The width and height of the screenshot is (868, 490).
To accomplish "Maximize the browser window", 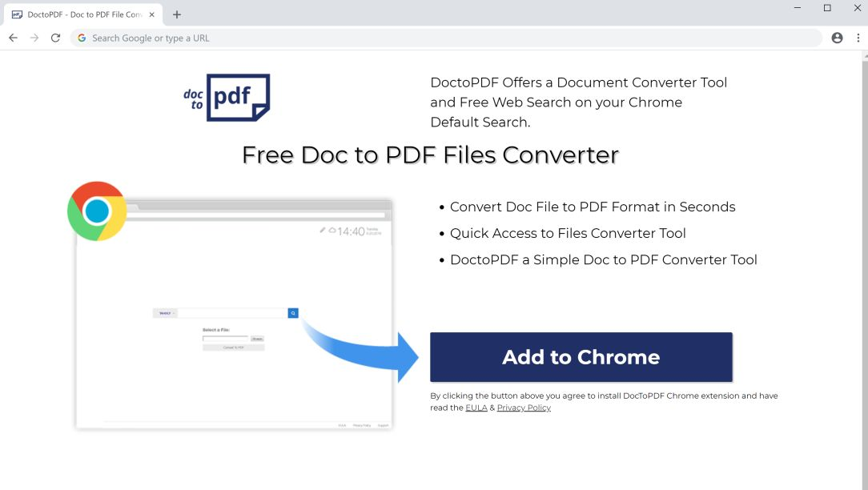I will pyautogui.click(x=827, y=8).
